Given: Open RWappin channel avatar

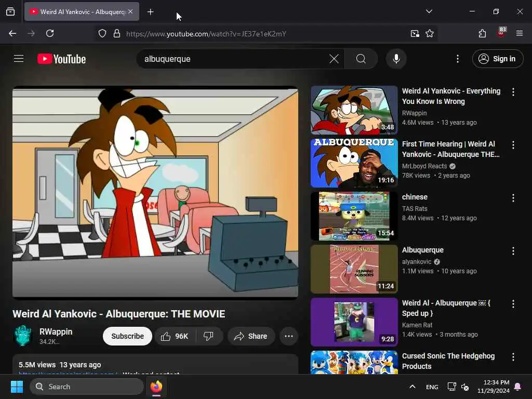Looking at the screenshot, I should tap(23, 336).
